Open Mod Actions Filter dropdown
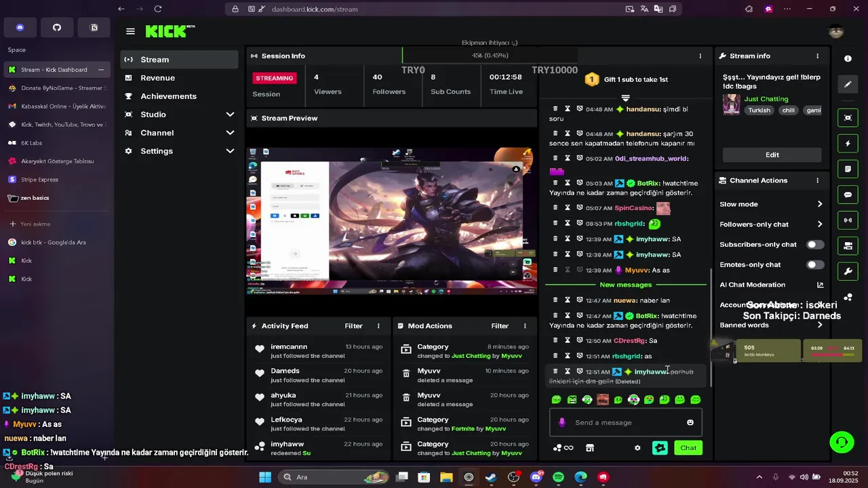 point(500,326)
